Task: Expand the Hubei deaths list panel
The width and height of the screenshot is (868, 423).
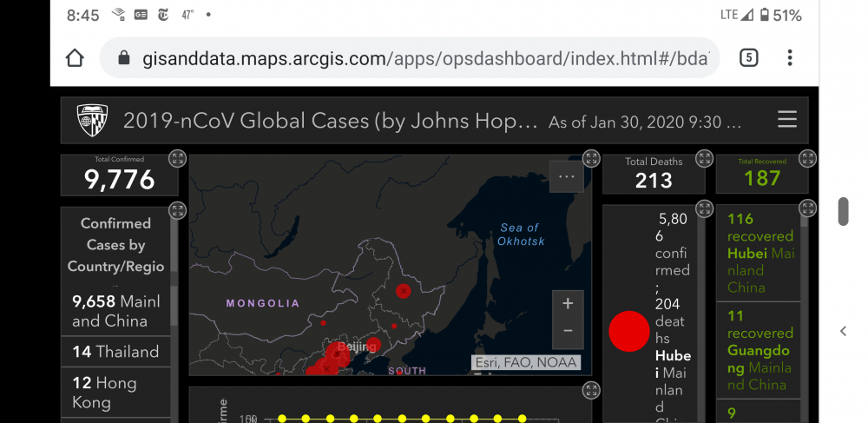Action: [x=704, y=208]
